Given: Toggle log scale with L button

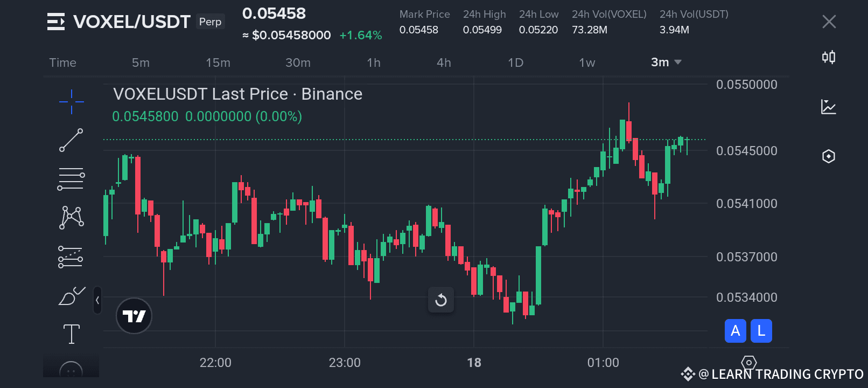Looking at the screenshot, I should pos(761,331).
